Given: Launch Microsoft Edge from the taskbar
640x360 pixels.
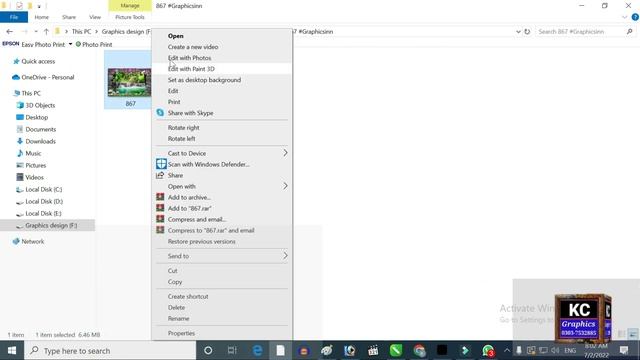Looking at the screenshot, I should [257, 351].
